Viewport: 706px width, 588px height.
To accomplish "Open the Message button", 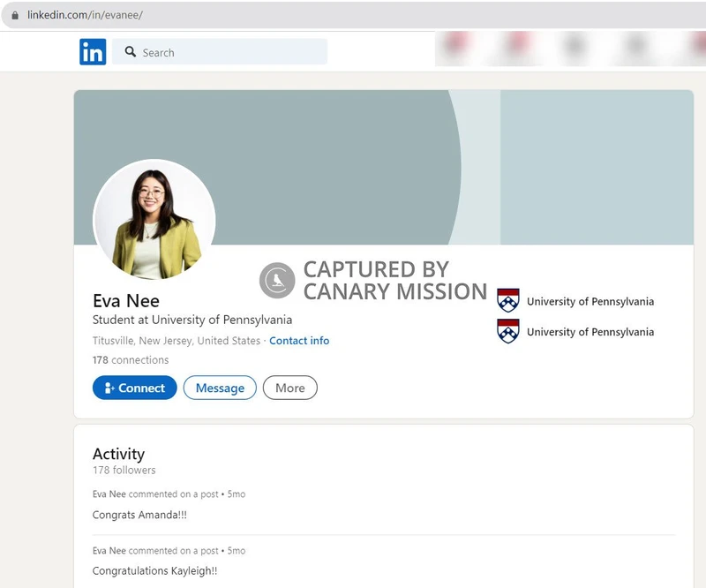I will pos(220,388).
